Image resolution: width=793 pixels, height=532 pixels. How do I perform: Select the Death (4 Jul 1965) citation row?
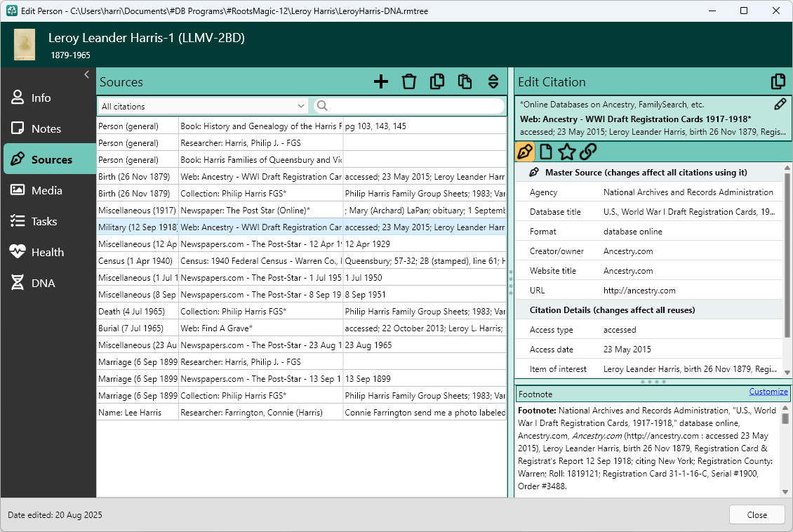pyautogui.click(x=302, y=312)
